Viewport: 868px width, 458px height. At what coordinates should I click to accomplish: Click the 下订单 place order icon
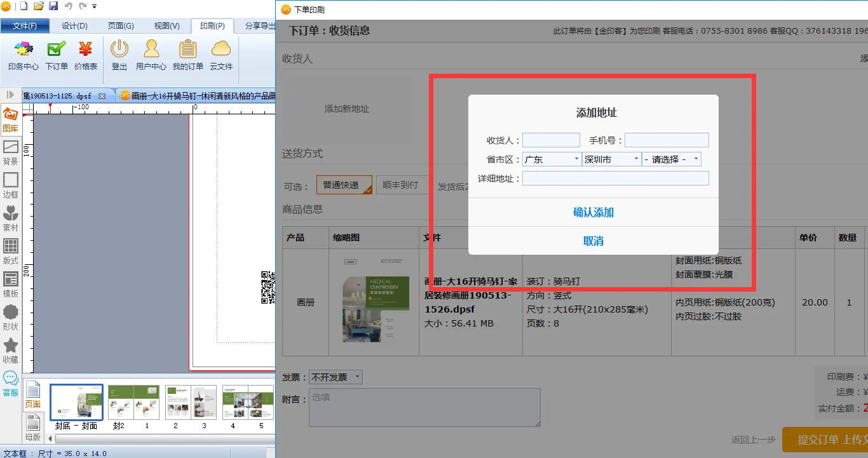click(x=57, y=55)
